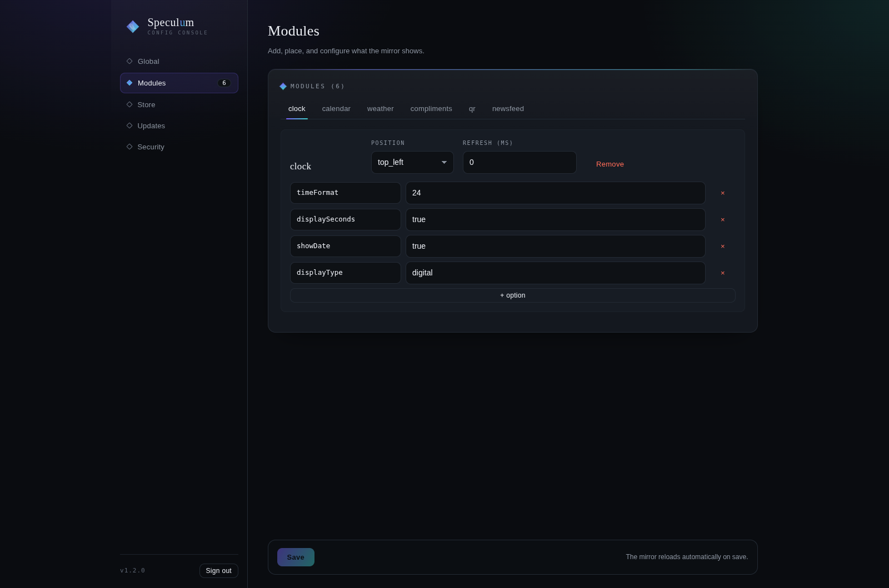Click the showDate key field

point(346,246)
